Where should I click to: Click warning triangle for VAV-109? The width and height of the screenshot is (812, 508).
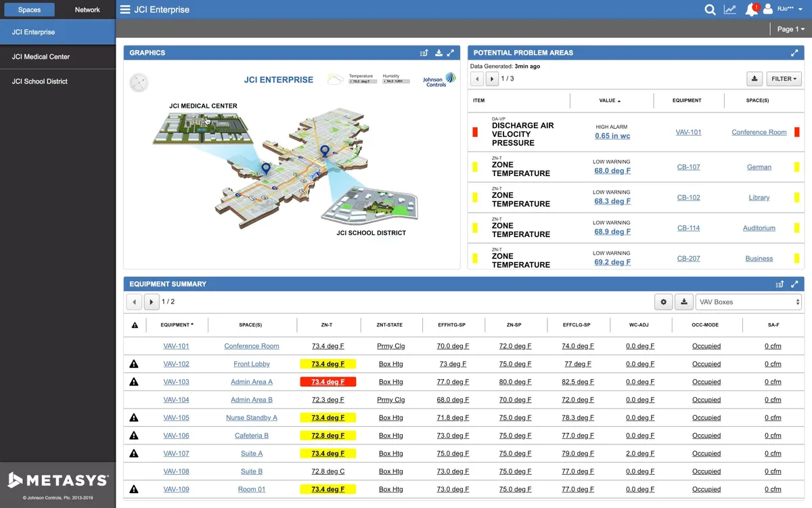click(x=134, y=489)
